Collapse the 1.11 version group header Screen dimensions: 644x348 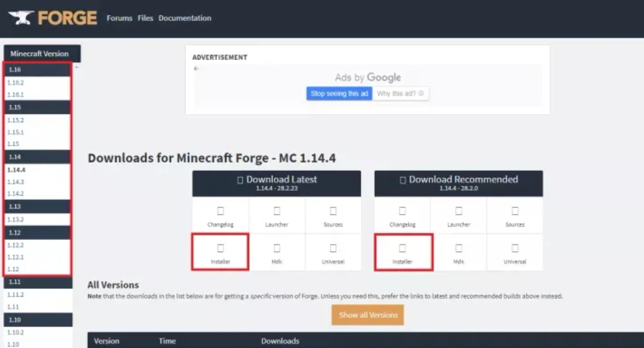[x=38, y=282]
